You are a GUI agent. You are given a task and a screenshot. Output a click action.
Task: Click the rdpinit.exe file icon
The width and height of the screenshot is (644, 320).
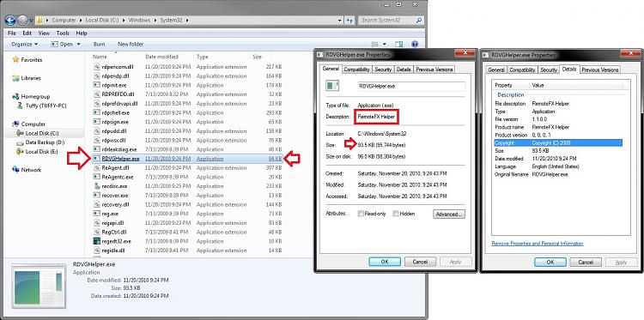pyautogui.click(x=96, y=85)
